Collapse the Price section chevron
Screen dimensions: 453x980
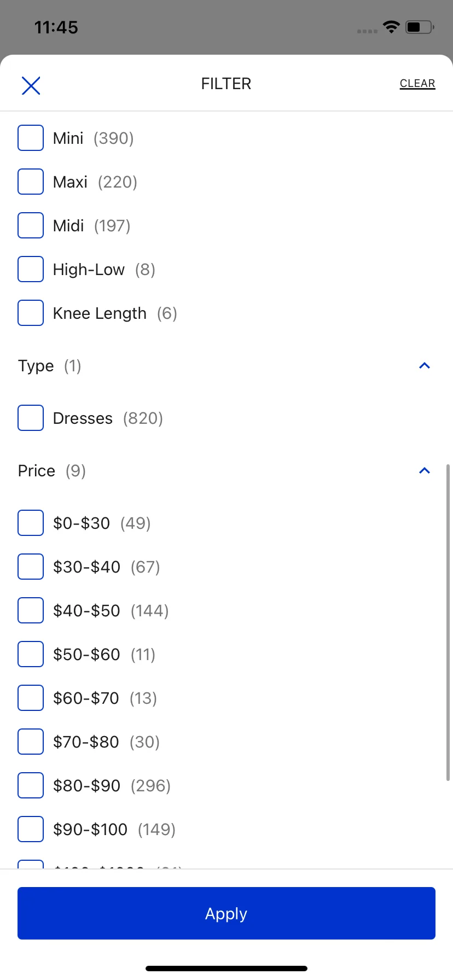coord(425,470)
